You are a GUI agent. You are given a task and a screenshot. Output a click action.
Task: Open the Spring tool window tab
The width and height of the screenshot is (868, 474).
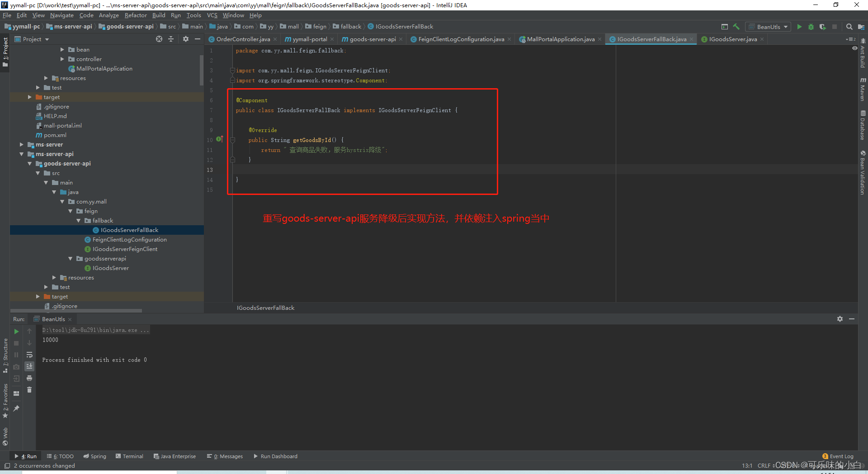tap(94, 456)
